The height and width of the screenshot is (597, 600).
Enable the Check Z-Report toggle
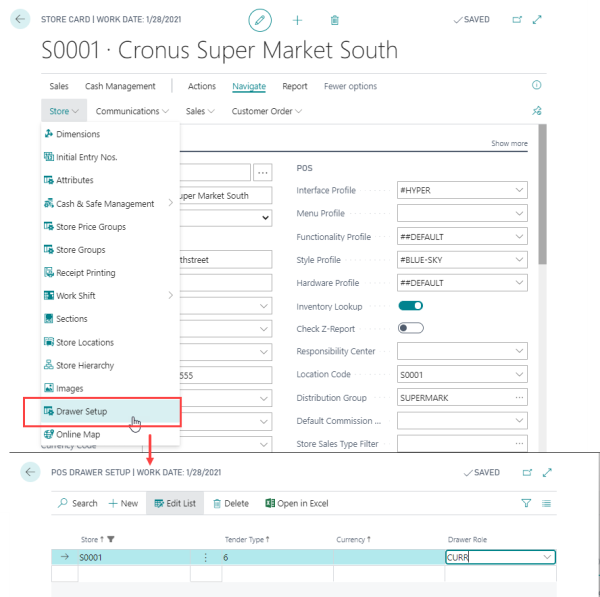point(410,328)
